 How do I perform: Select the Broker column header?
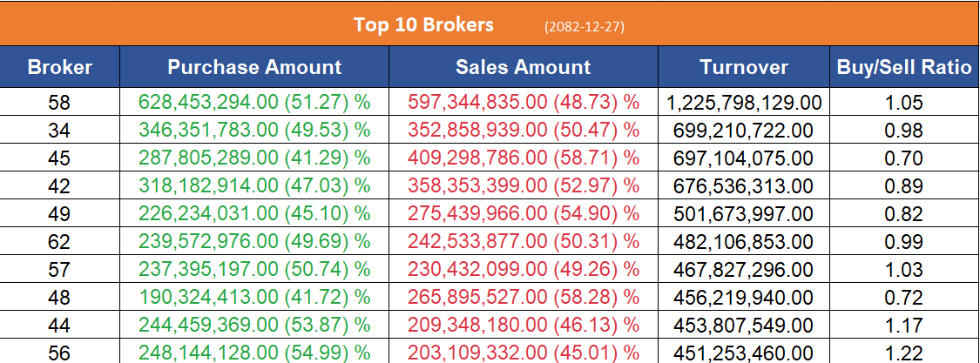pyautogui.click(x=59, y=67)
